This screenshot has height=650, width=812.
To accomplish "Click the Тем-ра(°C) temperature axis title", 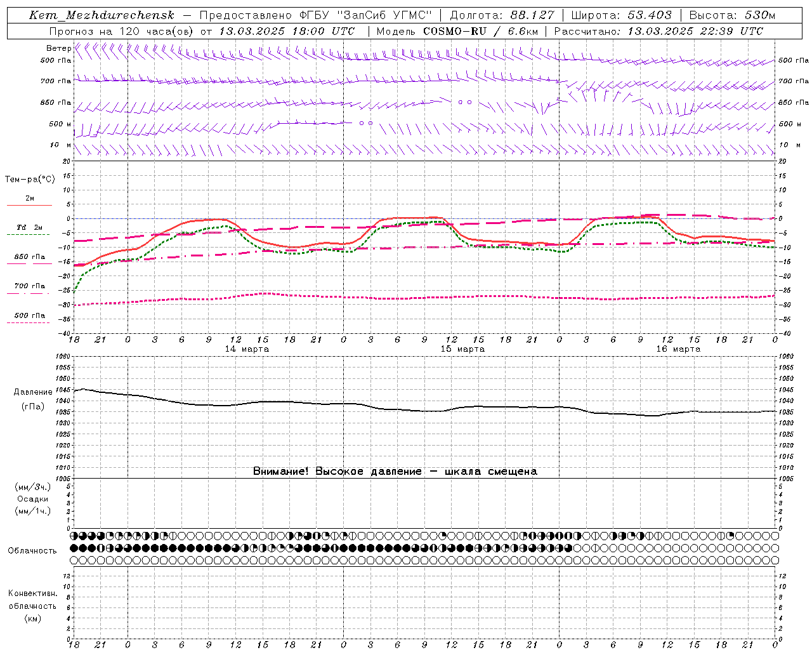I will point(30,180).
